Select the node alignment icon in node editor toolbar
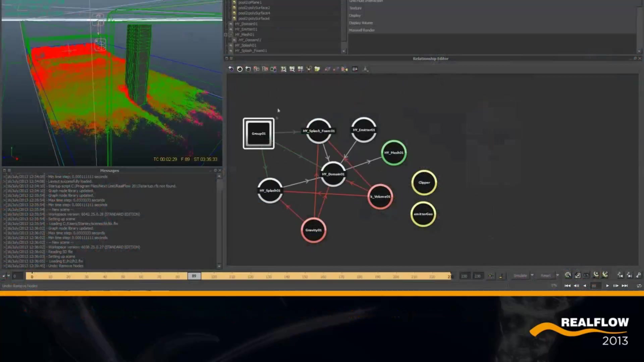Viewport: 644px width, 362px height. (x=301, y=69)
